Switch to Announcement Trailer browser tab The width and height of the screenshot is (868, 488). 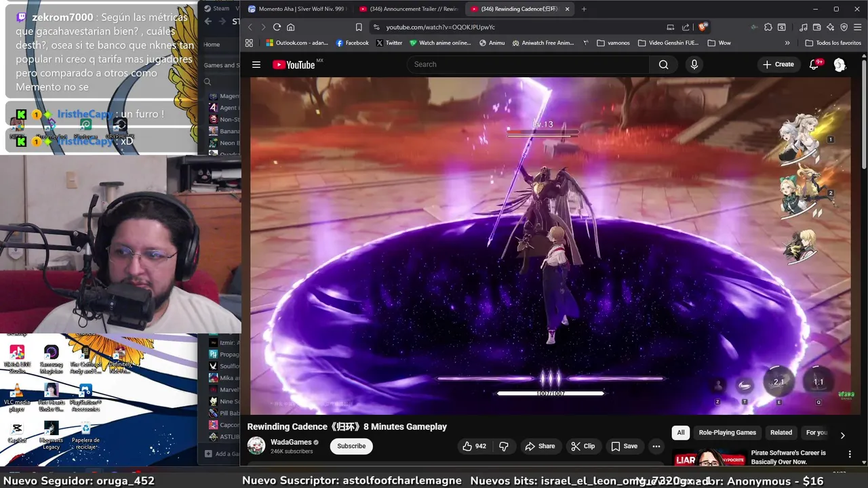click(409, 9)
